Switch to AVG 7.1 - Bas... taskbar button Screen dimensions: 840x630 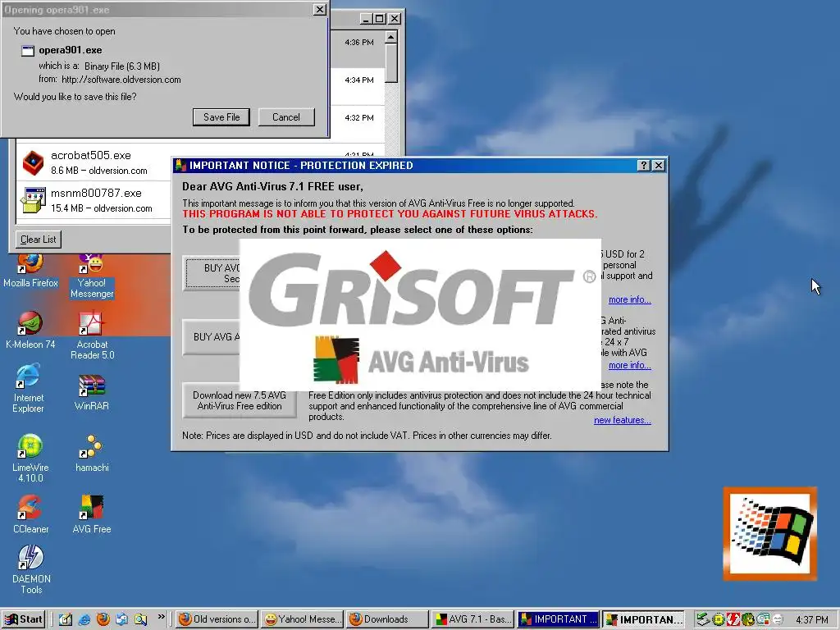[x=472, y=619]
